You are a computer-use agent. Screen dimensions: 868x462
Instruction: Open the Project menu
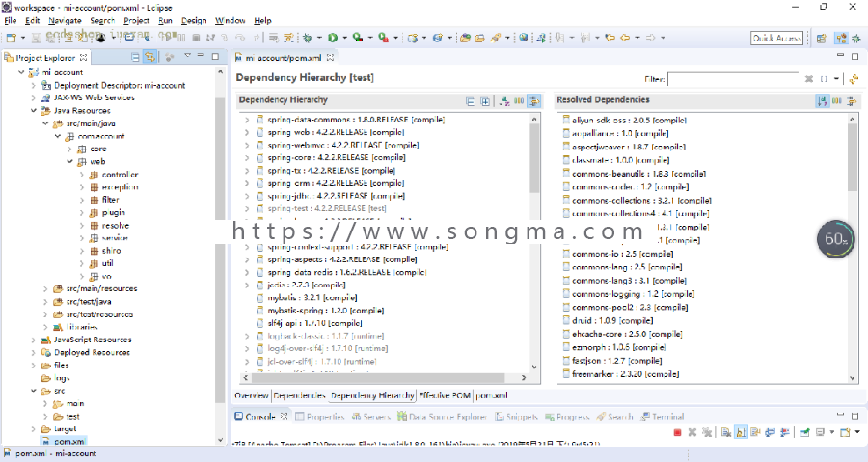click(137, 20)
